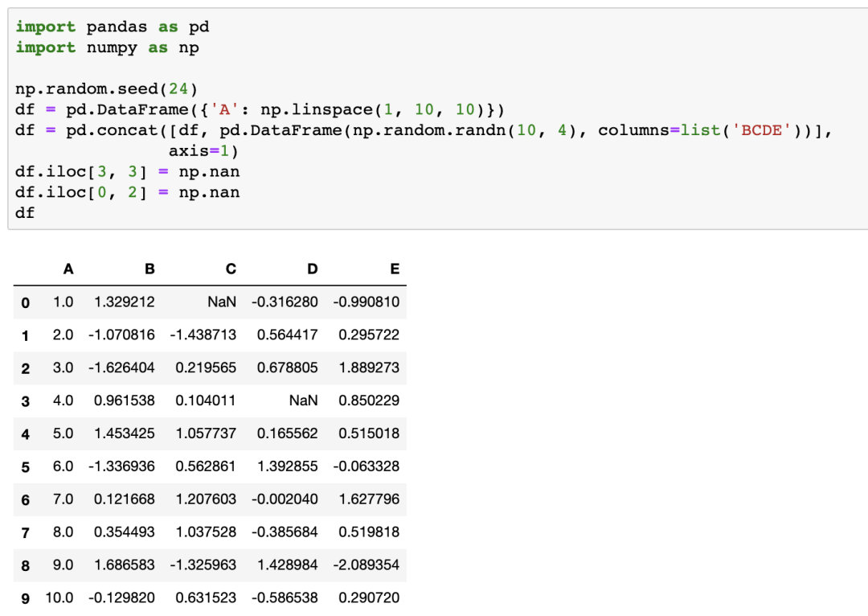Click the value 1.627796
The height and width of the screenshot is (616, 868).
click(369, 499)
